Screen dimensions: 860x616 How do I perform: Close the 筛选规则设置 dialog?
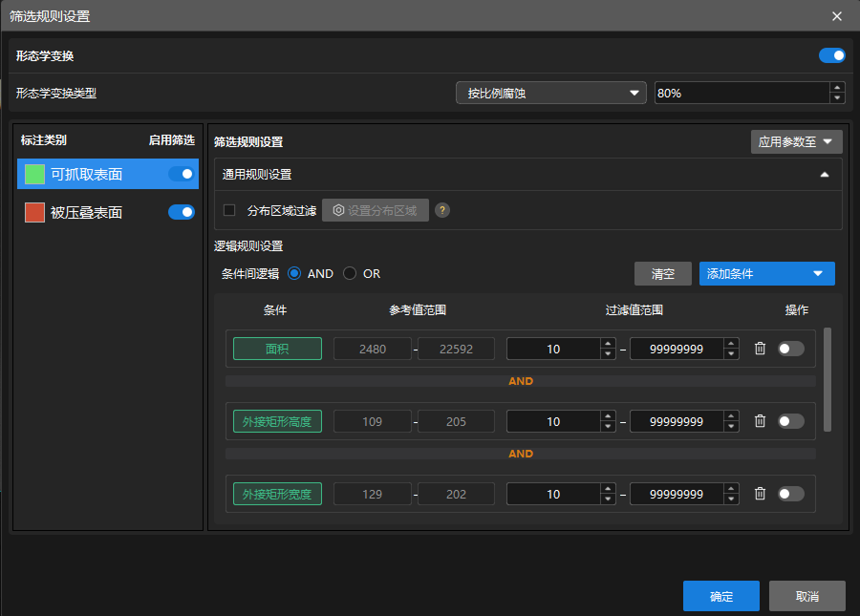point(836,16)
